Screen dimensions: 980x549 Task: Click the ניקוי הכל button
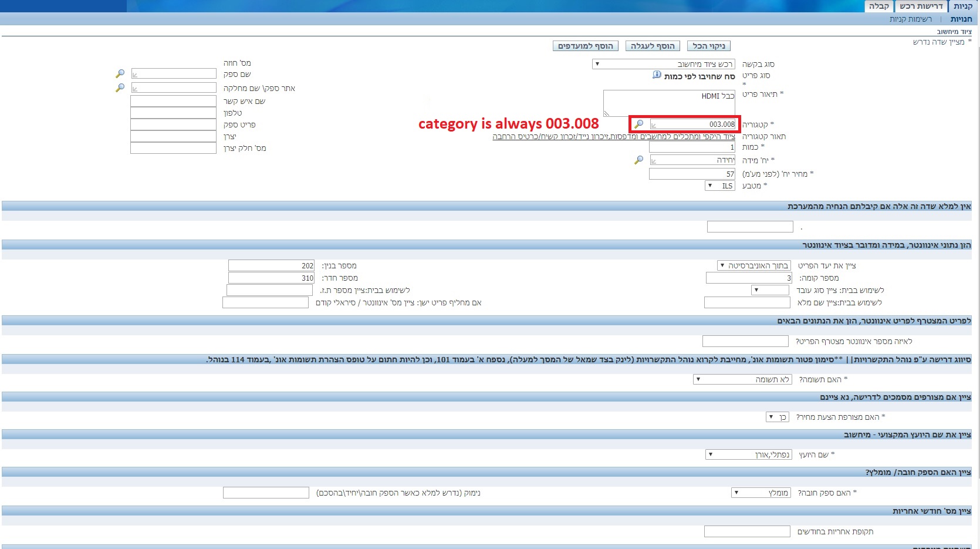708,46
